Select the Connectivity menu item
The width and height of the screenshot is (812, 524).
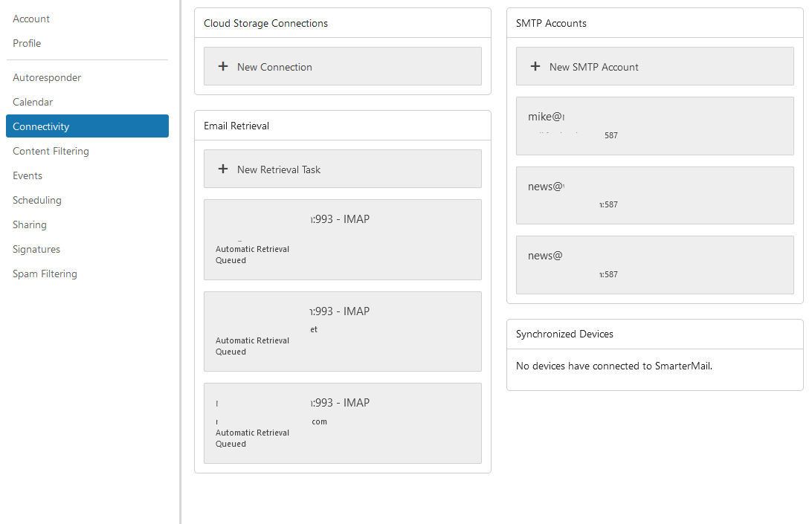click(41, 126)
